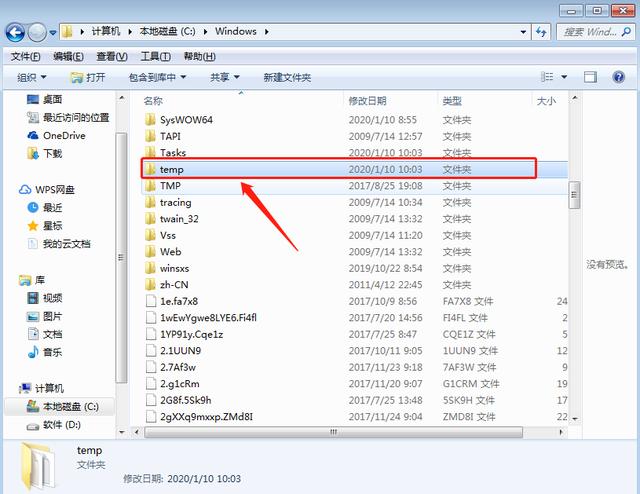Open the 组织 dropdown in toolbar
Image resolution: width=640 pixels, height=494 pixels.
tap(32, 77)
